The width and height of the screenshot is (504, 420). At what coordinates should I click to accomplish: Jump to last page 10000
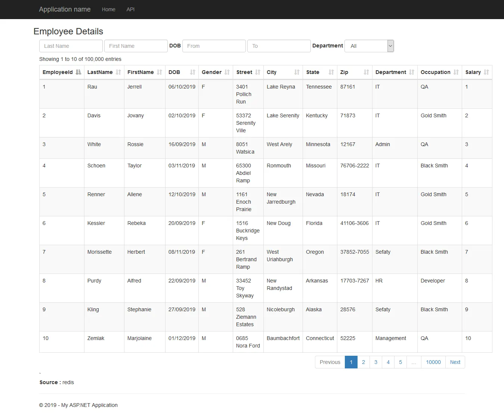point(433,362)
